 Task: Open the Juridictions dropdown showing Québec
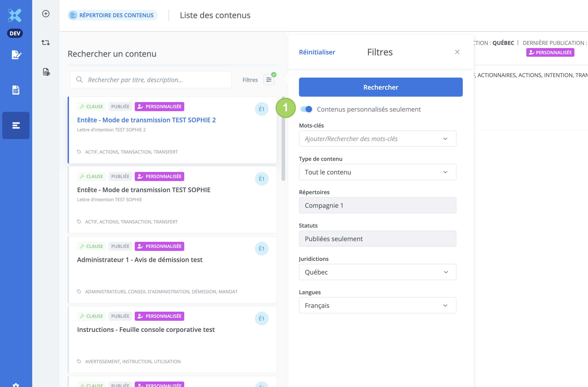[377, 272]
